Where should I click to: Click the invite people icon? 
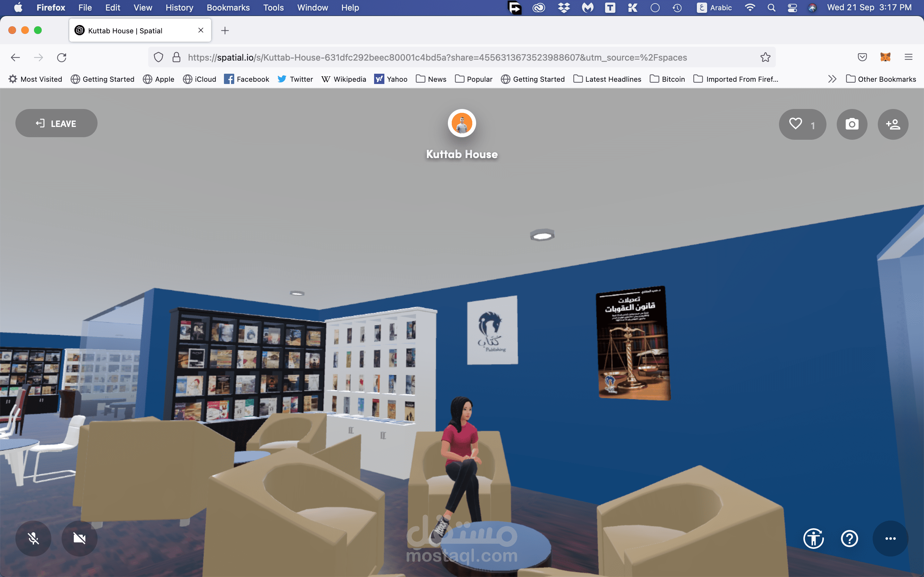pyautogui.click(x=893, y=124)
